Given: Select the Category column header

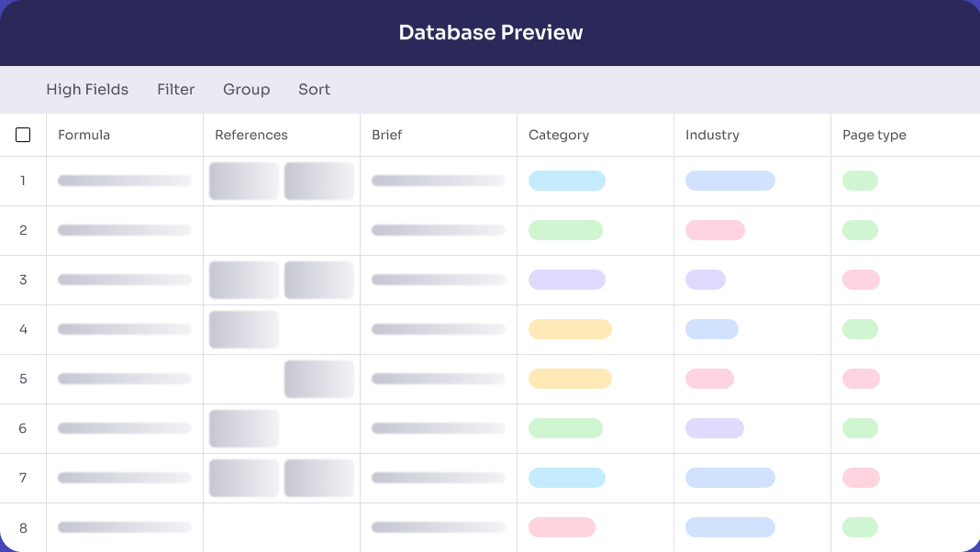Looking at the screenshot, I should (x=558, y=135).
